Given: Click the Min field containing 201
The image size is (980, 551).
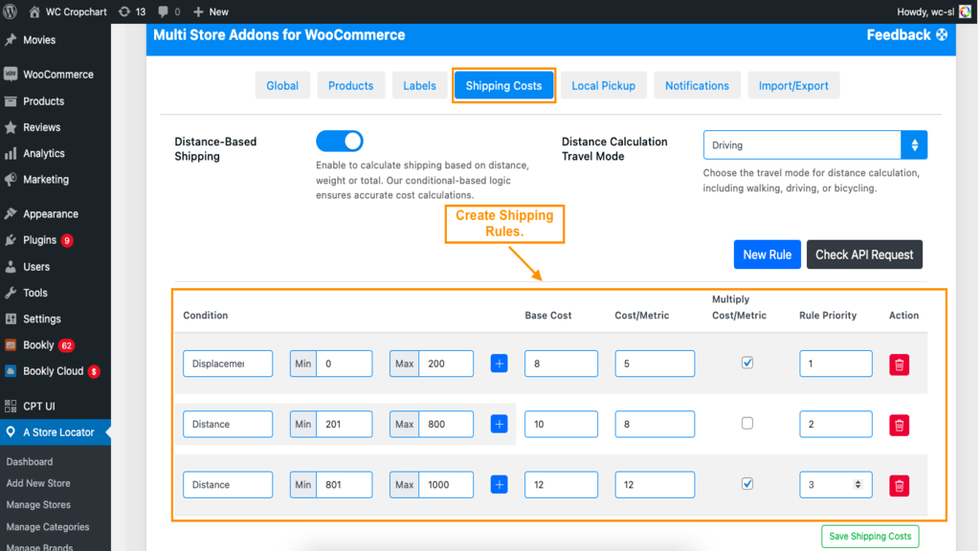Looking at the screenshot, I should pos(345,424).
